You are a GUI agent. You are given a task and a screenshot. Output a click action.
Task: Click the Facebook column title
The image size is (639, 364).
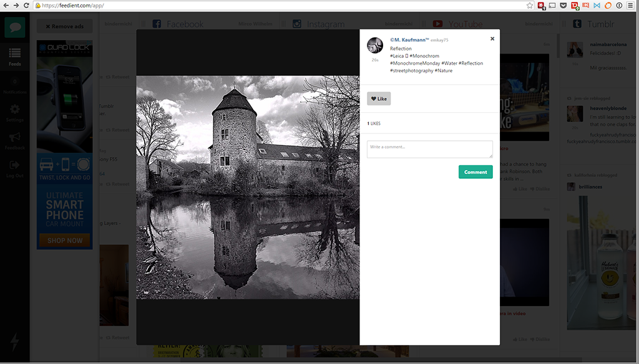(185, 24)
